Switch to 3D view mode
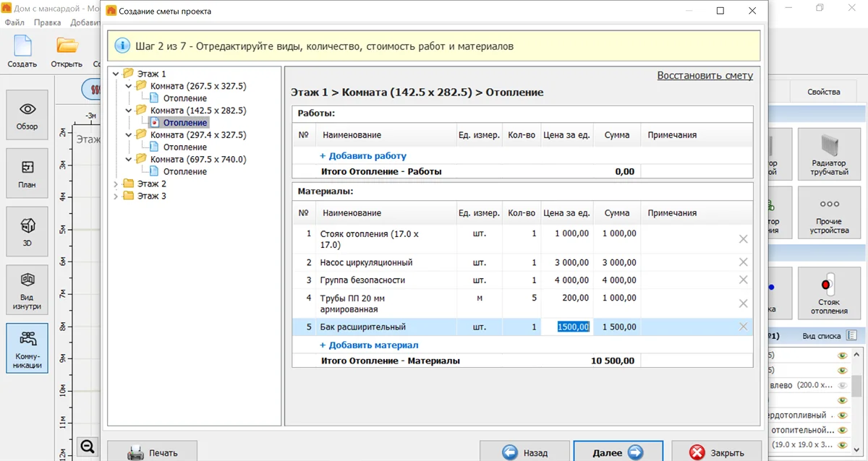Viewport: 868px width, 461px height. point(27,233)
